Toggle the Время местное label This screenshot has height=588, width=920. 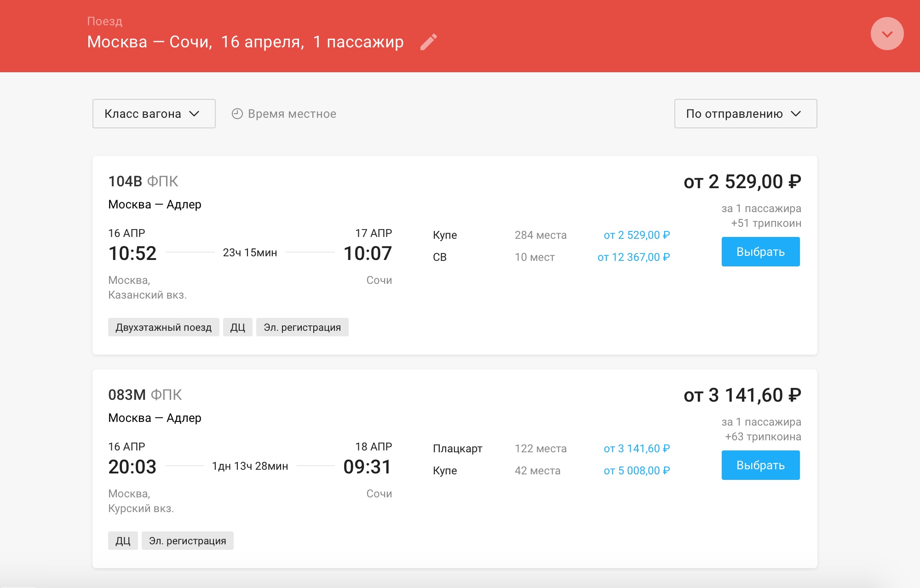[x=292, y=114]
